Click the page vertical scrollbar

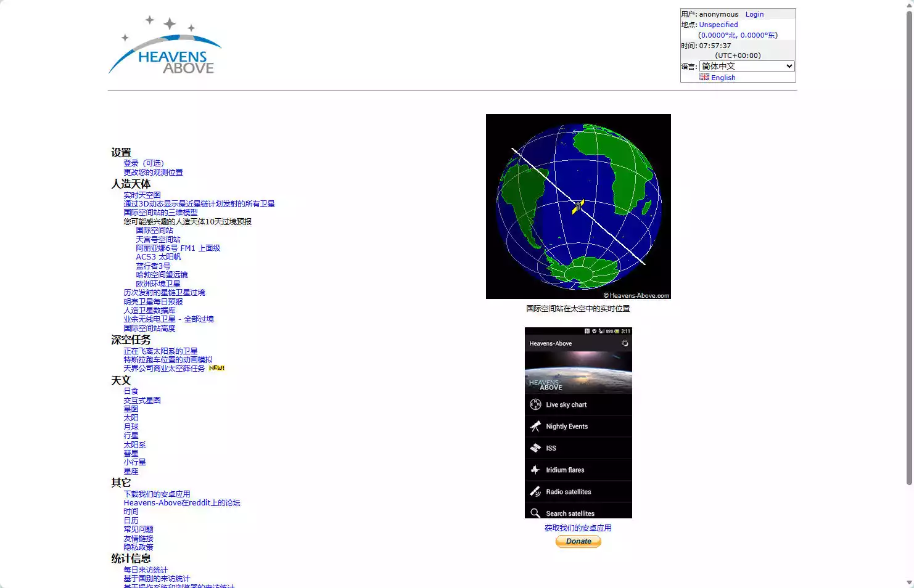[x=909, y=247]
